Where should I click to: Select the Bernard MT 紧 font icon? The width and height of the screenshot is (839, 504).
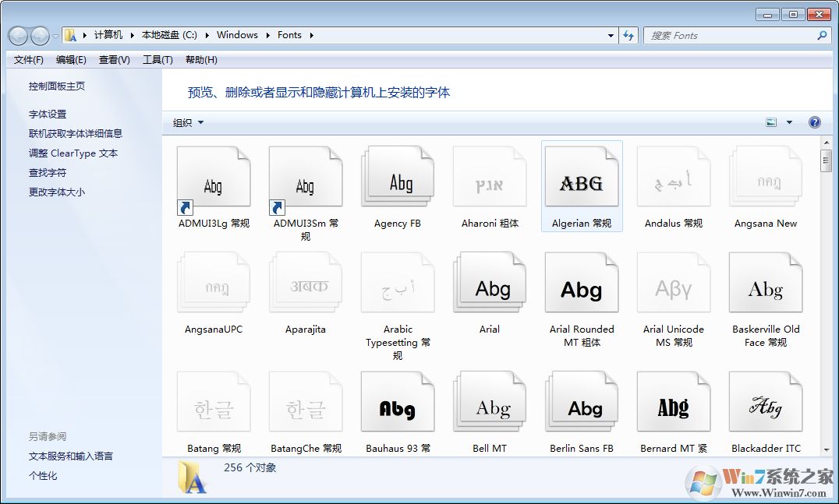coord(674,402)
